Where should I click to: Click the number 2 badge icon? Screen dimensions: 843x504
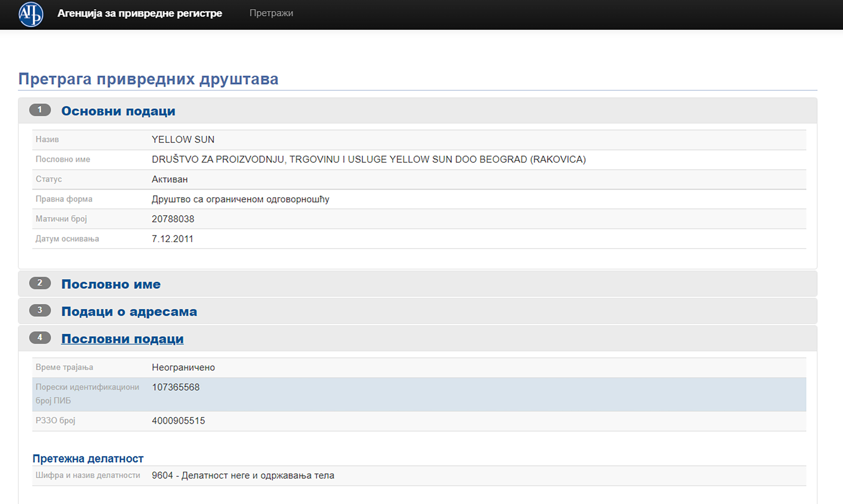pos(40,283)
